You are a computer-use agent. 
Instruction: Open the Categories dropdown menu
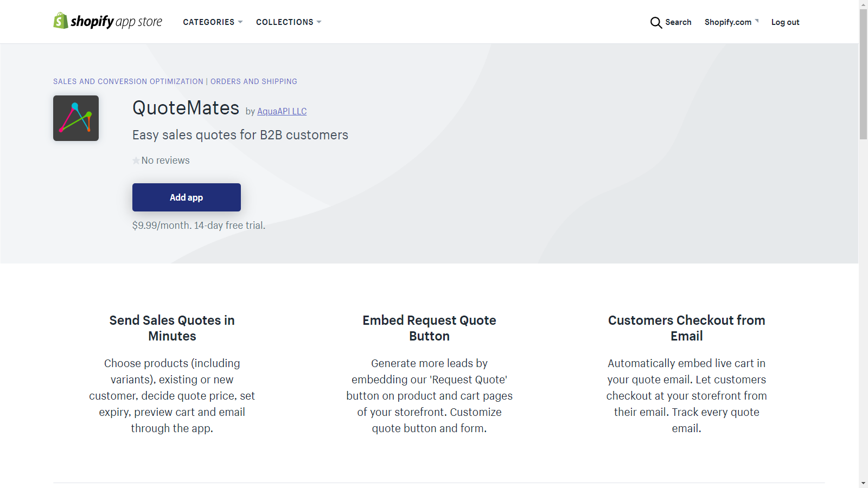click(213, 22)
